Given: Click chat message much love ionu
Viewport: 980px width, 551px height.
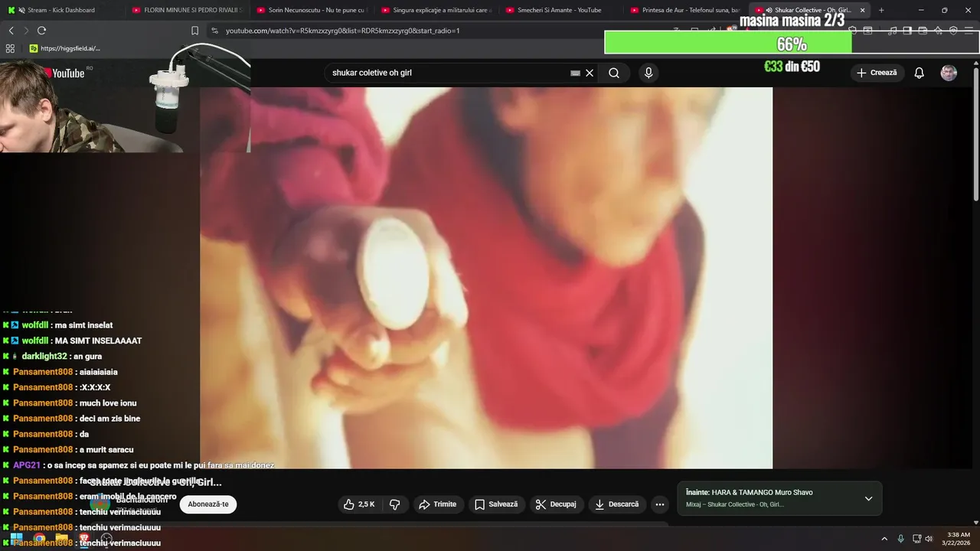Looking at the screenshot, I should [x=108, y=403].
